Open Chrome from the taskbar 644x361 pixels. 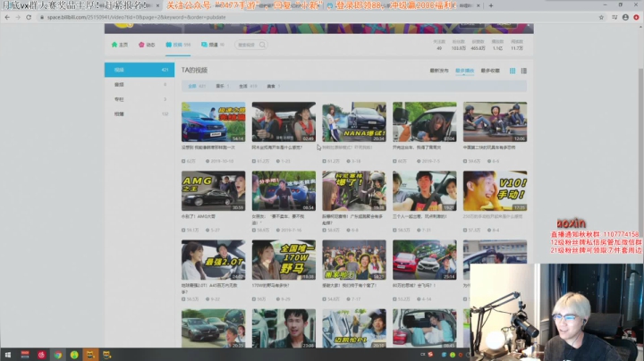[x=58, y=355]
